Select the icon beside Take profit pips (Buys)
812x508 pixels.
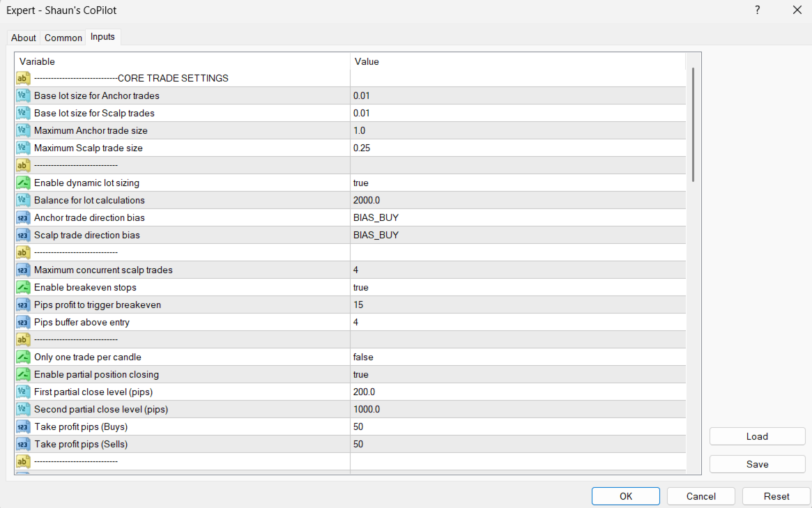[23, 426]
